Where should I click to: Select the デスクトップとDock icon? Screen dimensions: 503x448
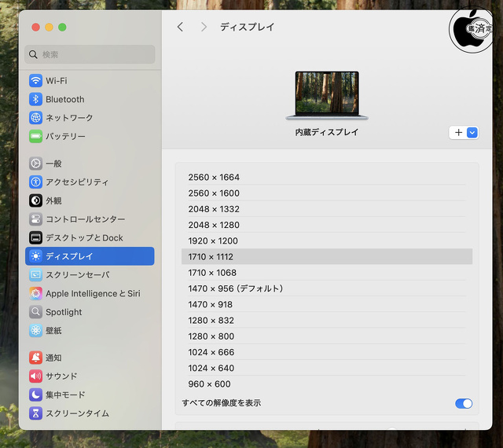[x=35, y=238]
